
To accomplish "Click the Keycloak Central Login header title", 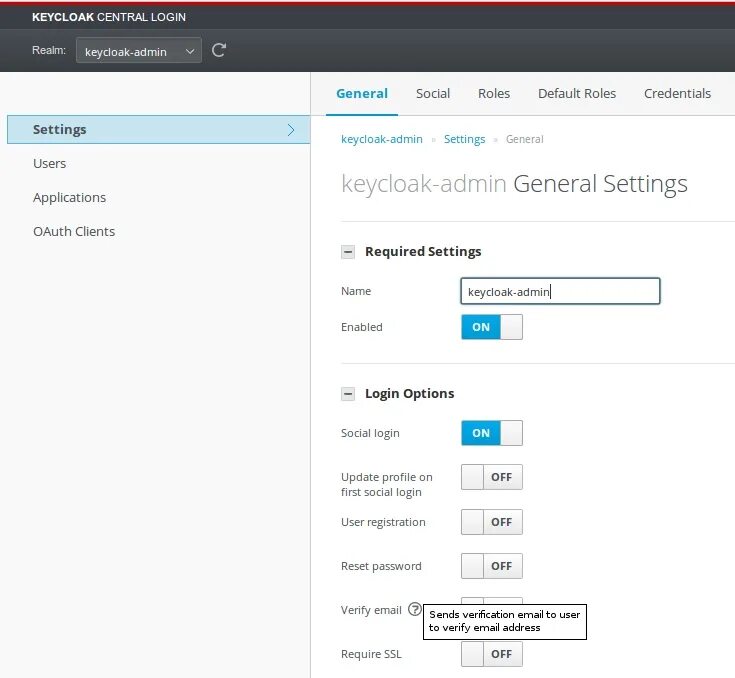I will (109, 17).
